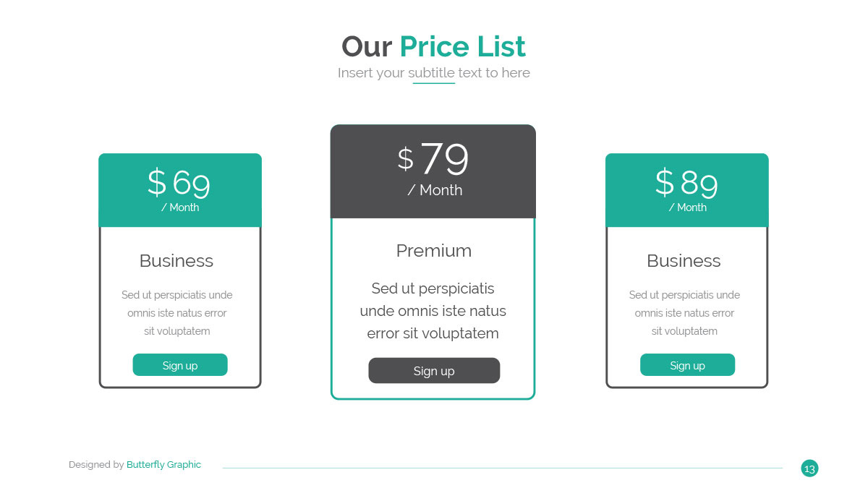Click the dollar sign in the $69 header

(x=157, y=182)
